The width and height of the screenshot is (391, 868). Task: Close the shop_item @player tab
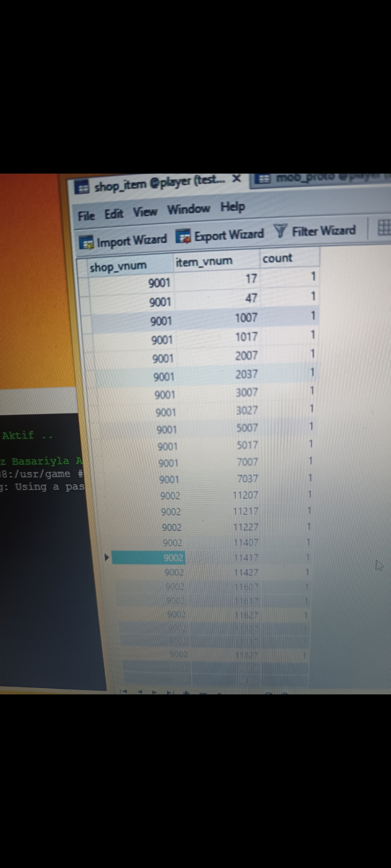pos(236,179)
